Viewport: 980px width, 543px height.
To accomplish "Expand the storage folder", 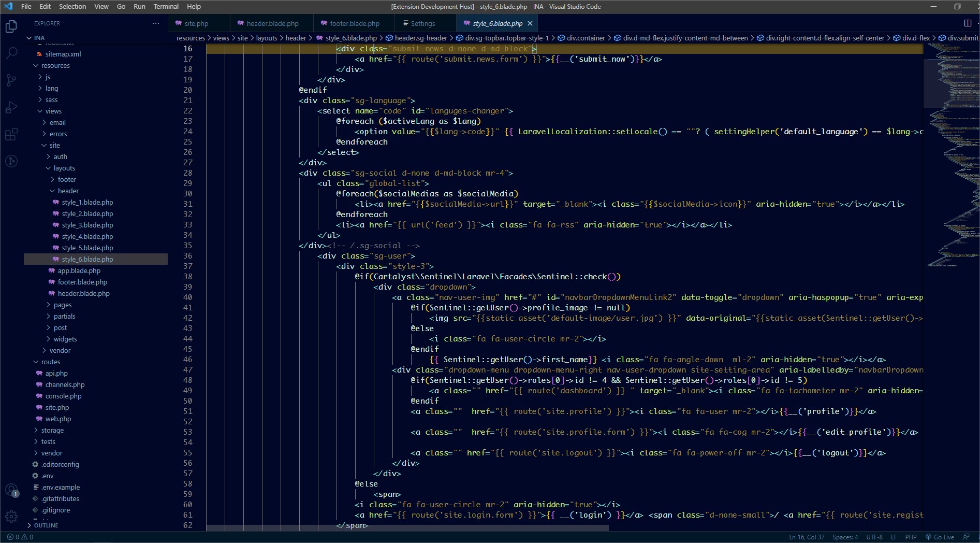I will pyautogui.click(x=52, y=430).
